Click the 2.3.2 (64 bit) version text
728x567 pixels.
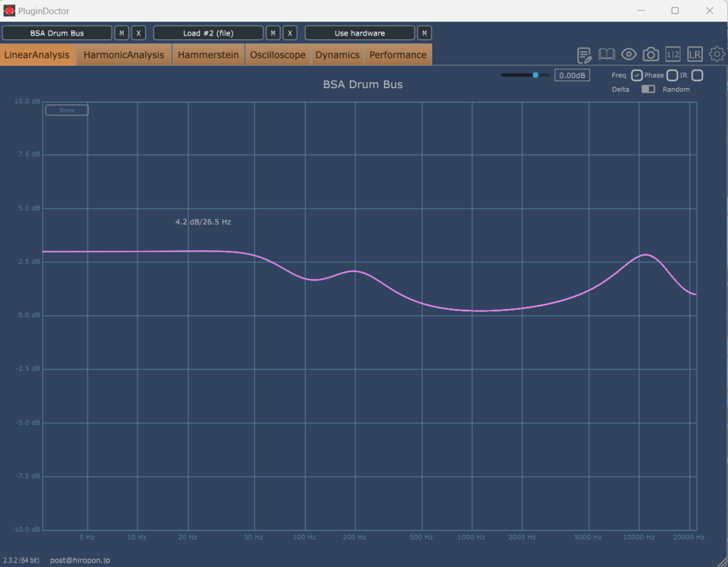click(x=21, y=560)
